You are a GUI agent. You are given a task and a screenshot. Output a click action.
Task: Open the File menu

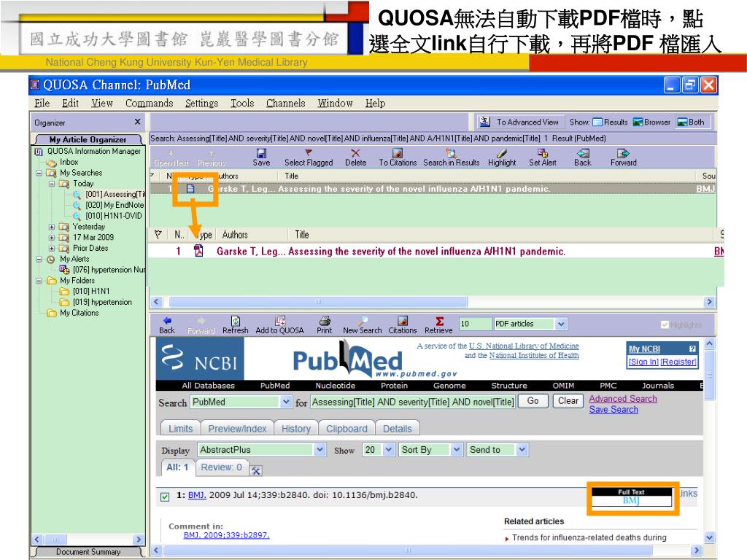point(42,104)
